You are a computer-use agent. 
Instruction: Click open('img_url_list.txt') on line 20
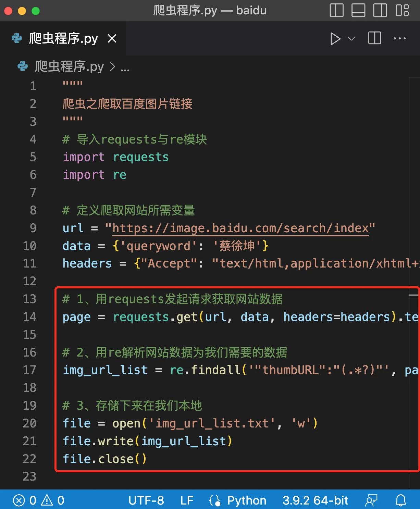[215, 423]
